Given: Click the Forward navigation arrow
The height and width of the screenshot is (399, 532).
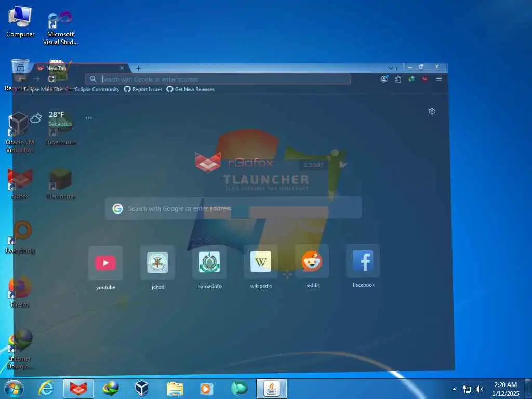Looking at the screenshot, I should click(x=36, y=79).
